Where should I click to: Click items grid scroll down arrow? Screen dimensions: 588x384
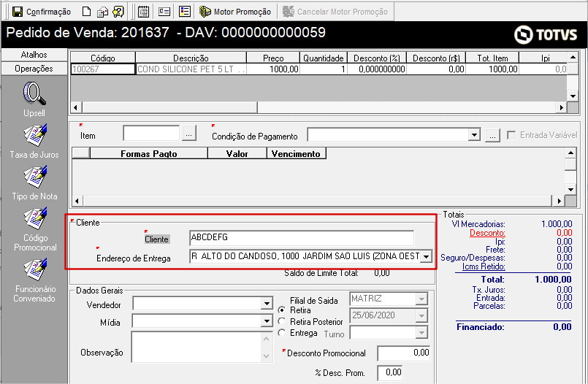click(573, 96)
